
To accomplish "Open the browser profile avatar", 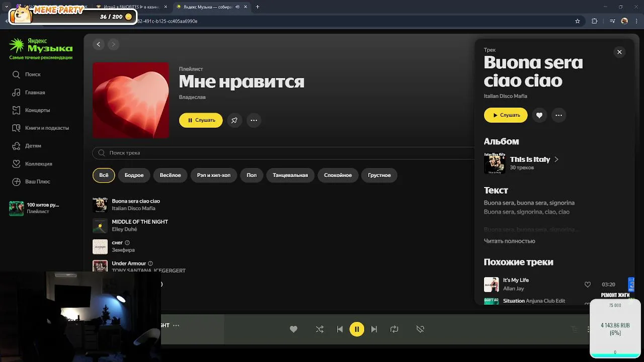I will point(624,21).
